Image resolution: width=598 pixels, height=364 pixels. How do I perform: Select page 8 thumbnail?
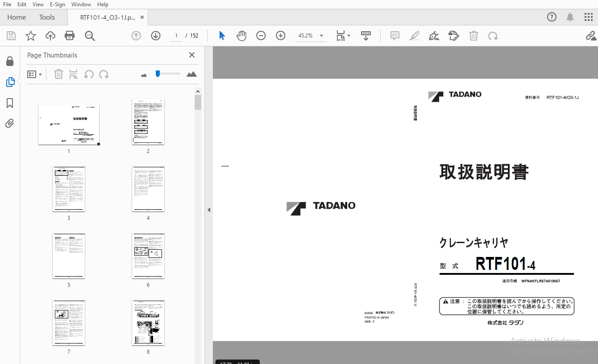(x=148, y=323)
